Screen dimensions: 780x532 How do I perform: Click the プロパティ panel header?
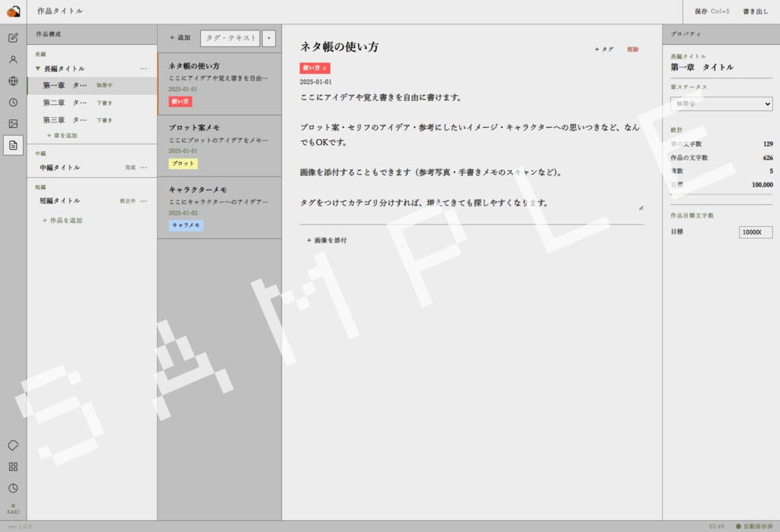[x=721, y=34]
